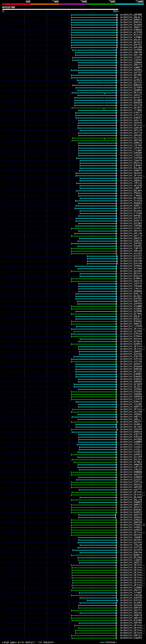This screenshot has width=146, height=644.
Task: Open UniRef100_Q7PMH3 entry
Action: pos(131,266)
